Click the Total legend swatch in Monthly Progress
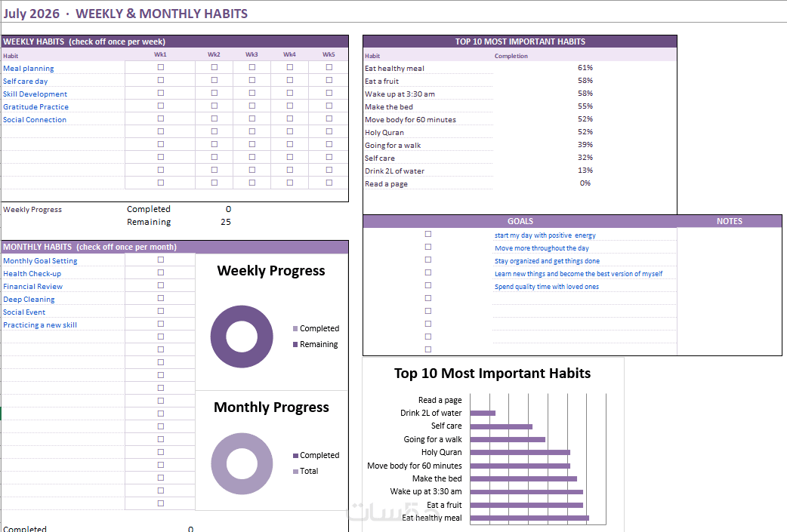 tap(295, 472)
